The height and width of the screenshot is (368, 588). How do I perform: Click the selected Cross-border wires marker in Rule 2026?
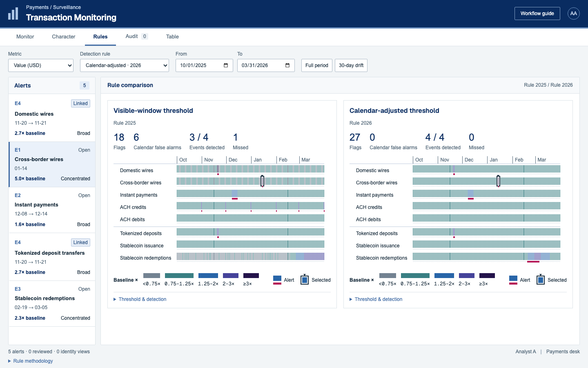[x=498, y=181]
